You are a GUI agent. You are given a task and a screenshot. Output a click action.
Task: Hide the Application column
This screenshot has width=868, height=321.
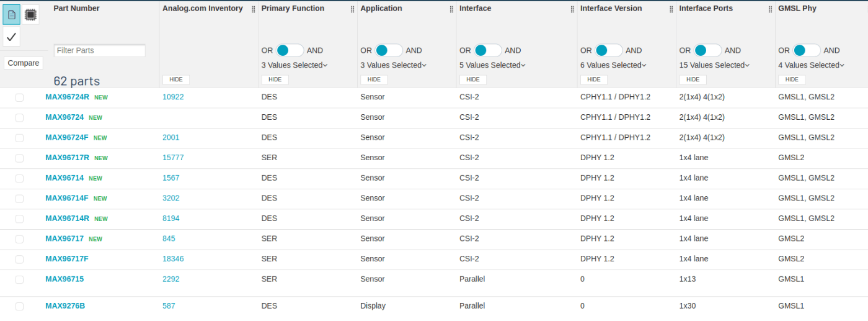tap(374, 79)
